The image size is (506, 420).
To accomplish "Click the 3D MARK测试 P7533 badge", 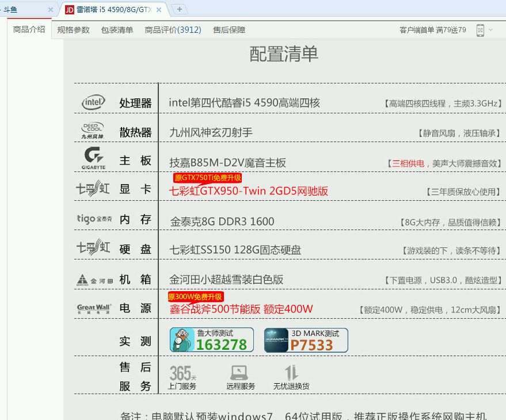I will [x=306, y=340].
